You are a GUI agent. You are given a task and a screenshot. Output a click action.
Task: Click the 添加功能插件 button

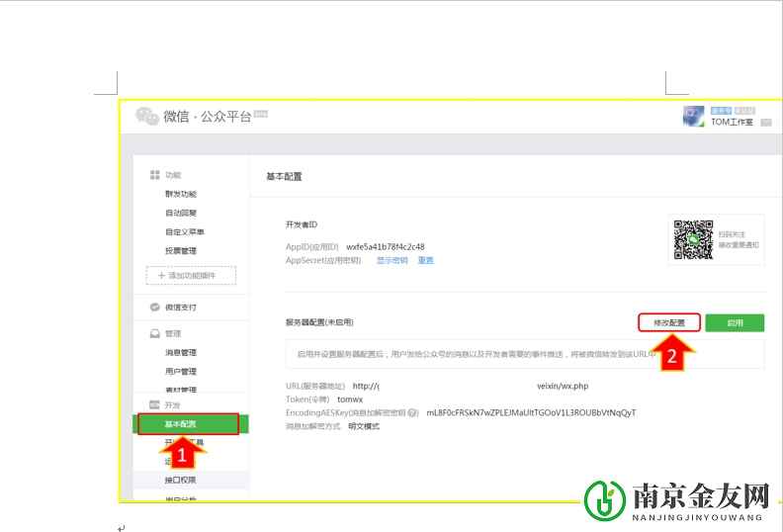[191, 275]
